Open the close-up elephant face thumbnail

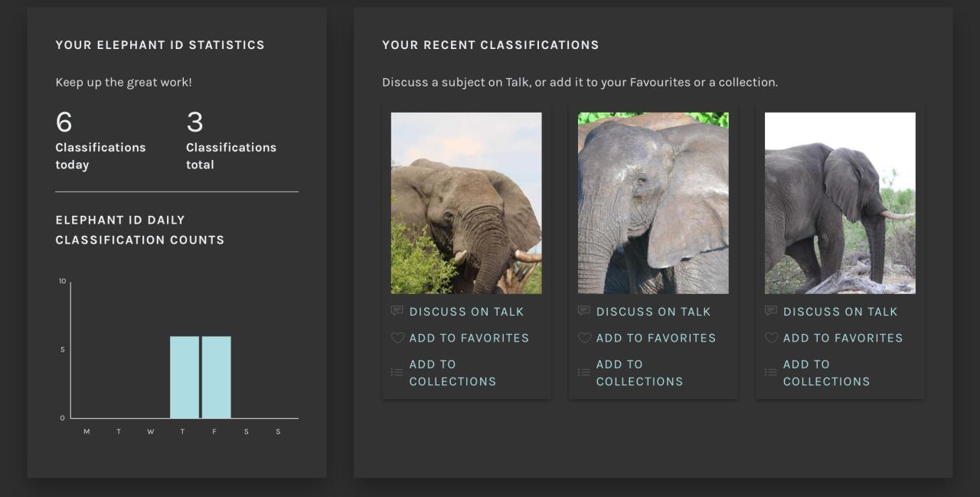653,203
